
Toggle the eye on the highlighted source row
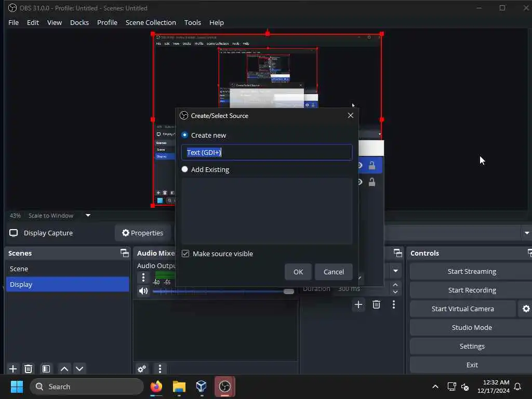(361, 165)
